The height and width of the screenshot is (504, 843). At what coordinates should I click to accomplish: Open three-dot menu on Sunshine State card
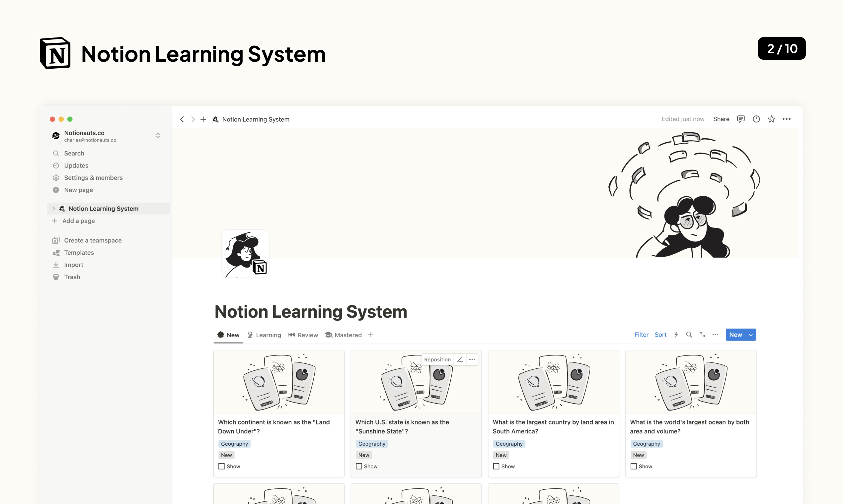472,359
